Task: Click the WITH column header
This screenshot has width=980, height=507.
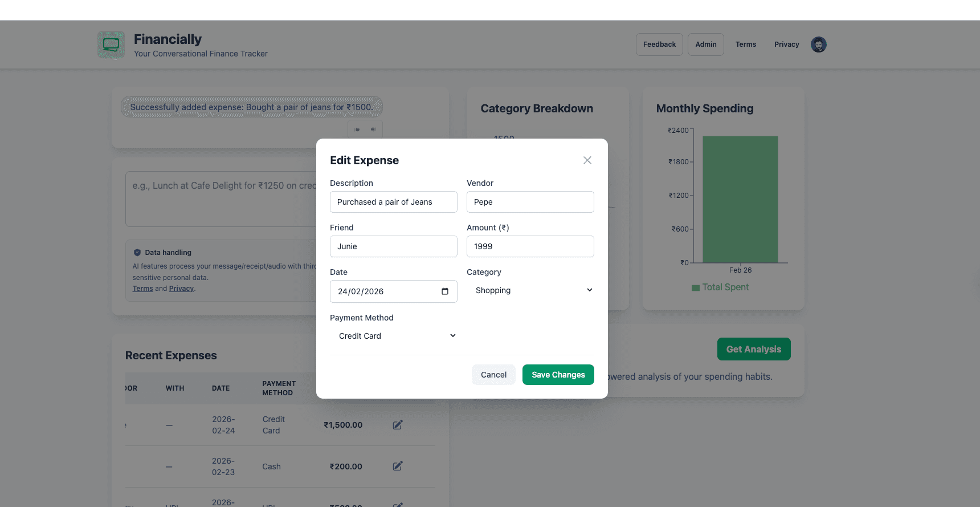Action: (175, 388)
